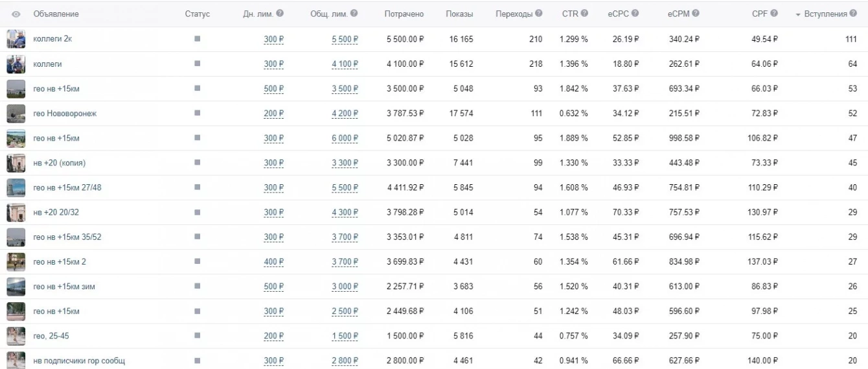Toggle the status square for коллеги 2к
Viewport: 868px width, 369px height.
coord(197,39)
